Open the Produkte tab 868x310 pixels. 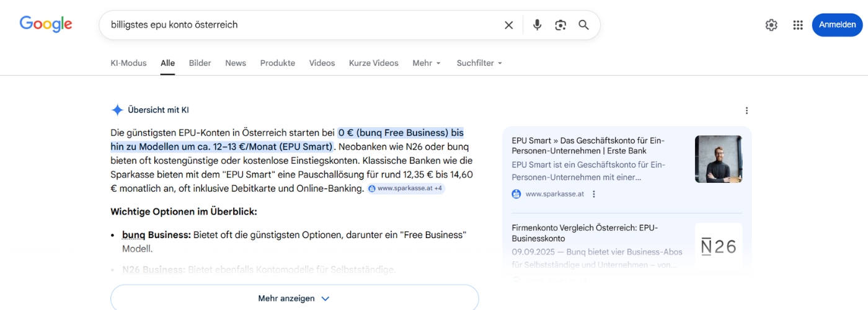coord(278,63)
